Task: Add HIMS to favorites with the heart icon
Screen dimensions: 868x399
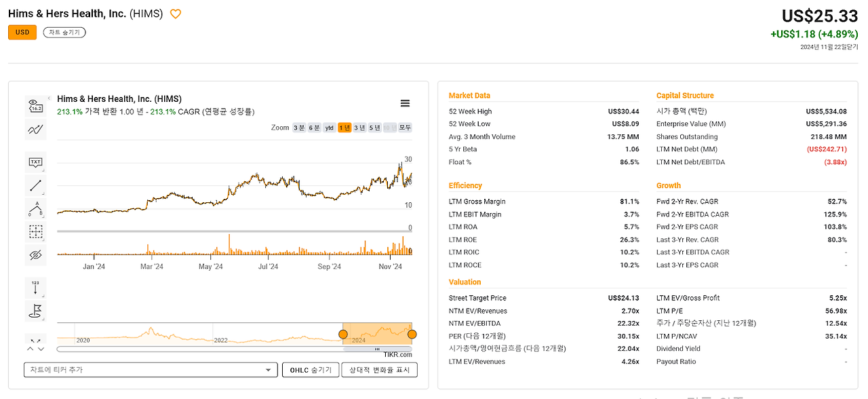Action: click(176, 14)
